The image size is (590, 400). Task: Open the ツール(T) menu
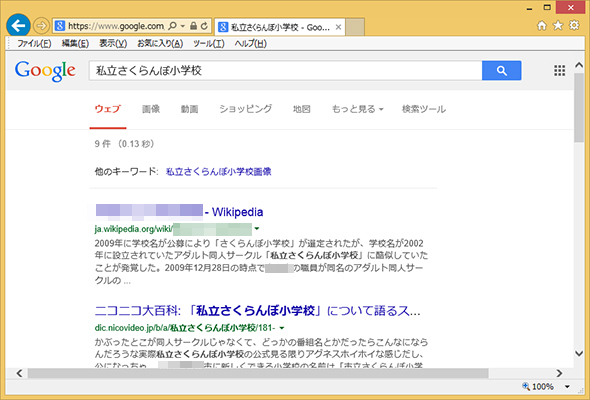pyautogui.click(x=209, y=44)
